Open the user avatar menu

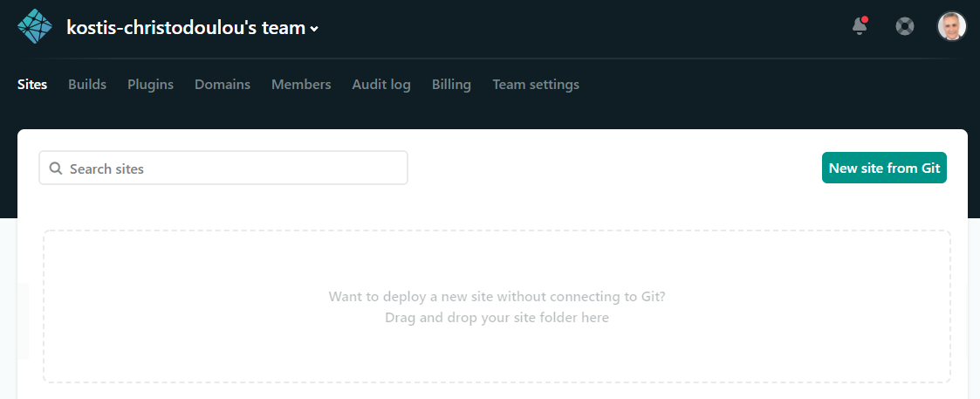point(951,26)
